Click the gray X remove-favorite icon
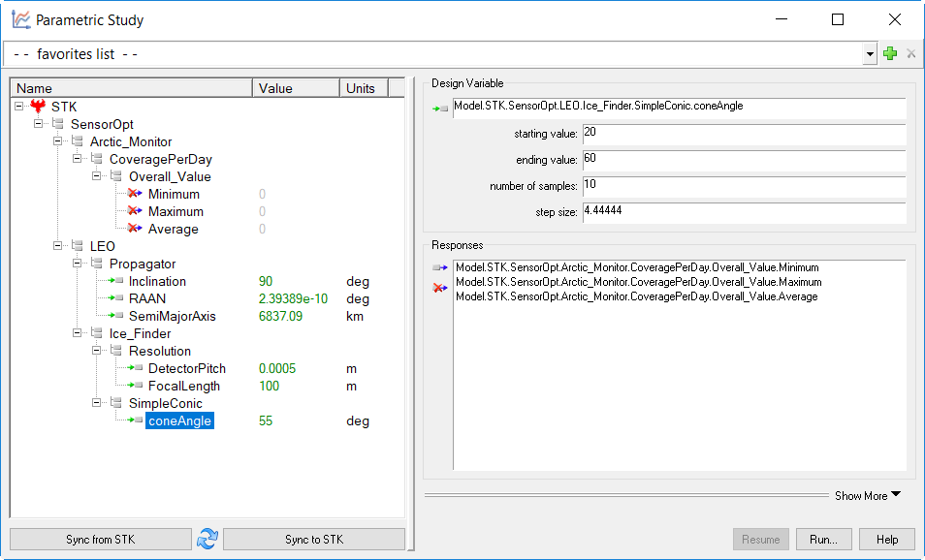Screen dimensions: 925x560 910,54
